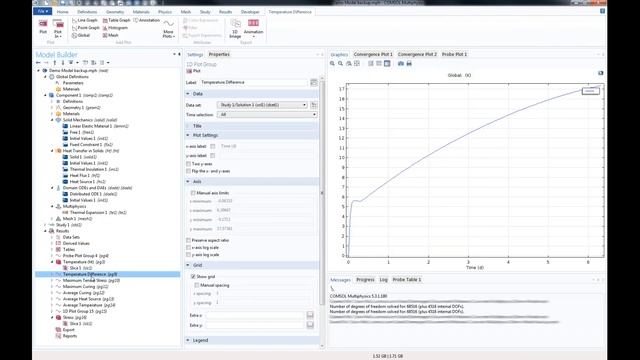Activate Zoom Box in Graphics toolbar
Viewport: 640px width, 360px height.
[x=349, y=64]
